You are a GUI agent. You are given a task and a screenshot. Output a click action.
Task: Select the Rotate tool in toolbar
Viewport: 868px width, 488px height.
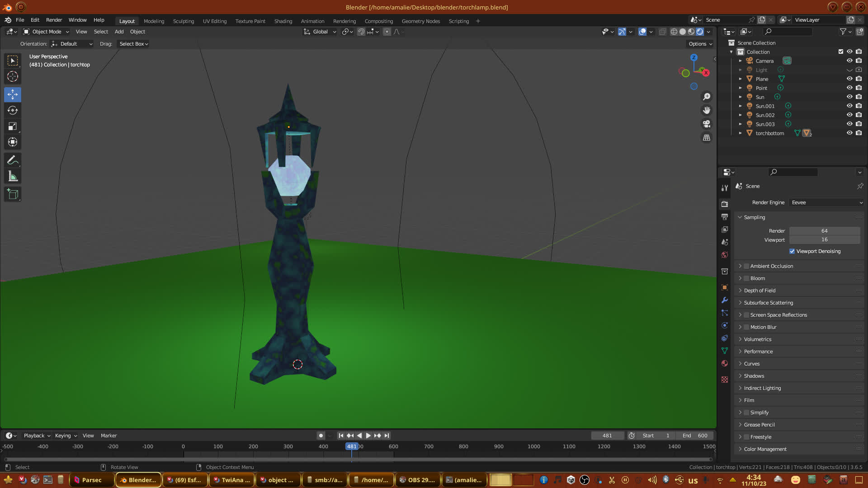[13, 111]
